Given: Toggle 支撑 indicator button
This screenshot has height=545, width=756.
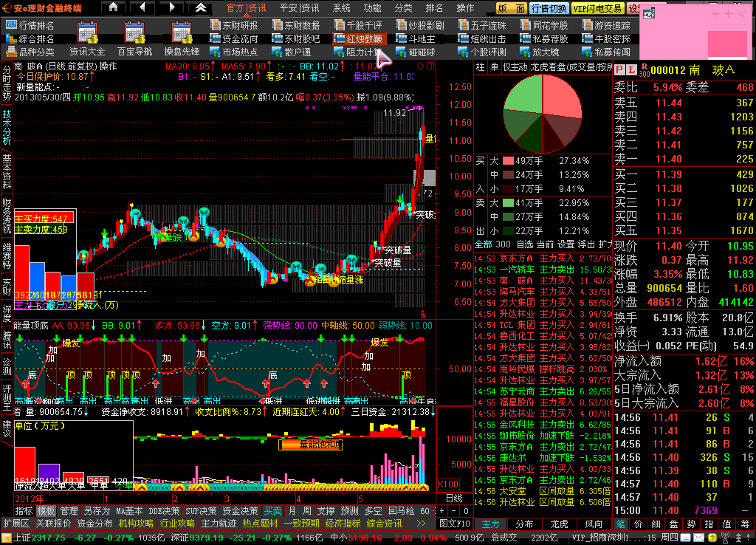Looking at the screenshot, I should click(x=326, y=511).
